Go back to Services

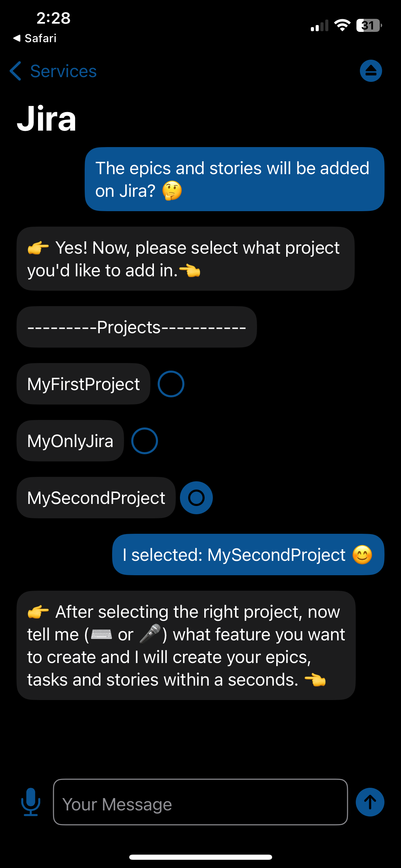click(x=63, y=71)
